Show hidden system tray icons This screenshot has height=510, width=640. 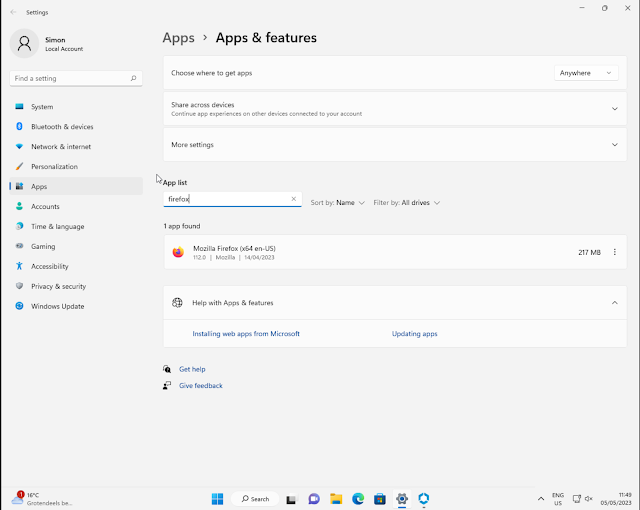point(541,499)
